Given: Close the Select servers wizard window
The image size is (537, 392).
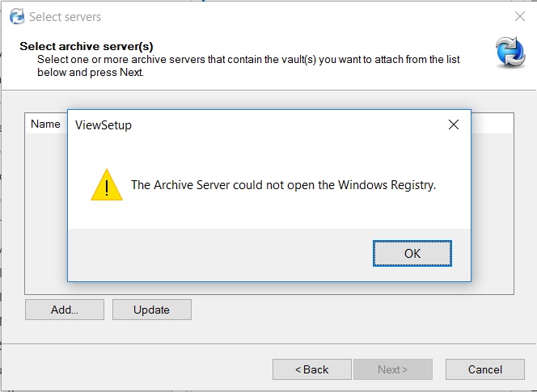Looking at the screenshot, I should [x=520, y=16].
